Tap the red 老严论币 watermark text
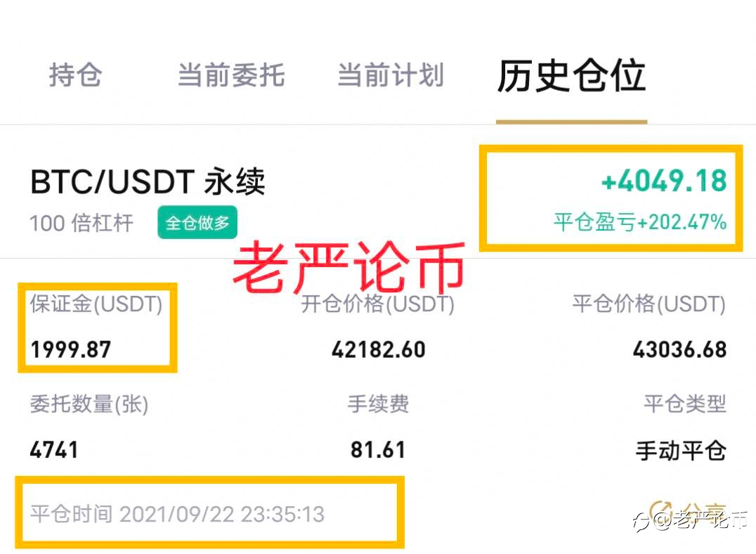756x554 pixels. click(x=350, y=268)
